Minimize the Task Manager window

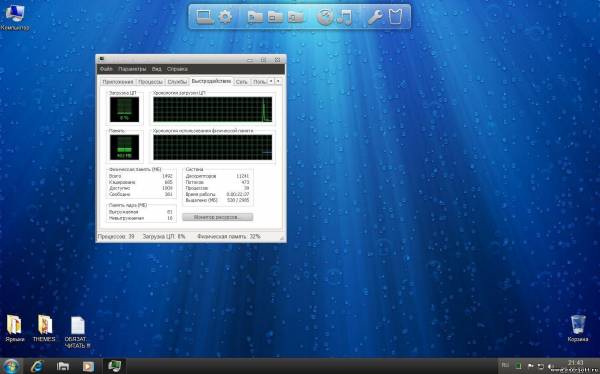250,59
